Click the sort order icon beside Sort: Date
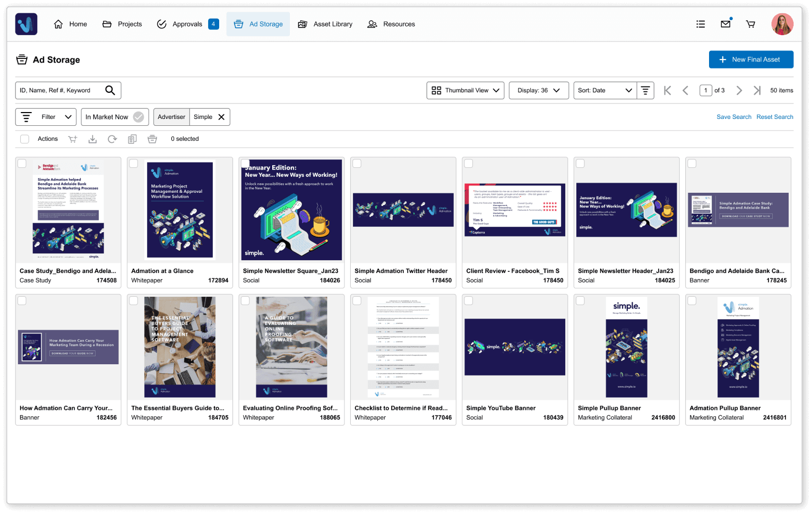812x514 pixels. [645, 90]
